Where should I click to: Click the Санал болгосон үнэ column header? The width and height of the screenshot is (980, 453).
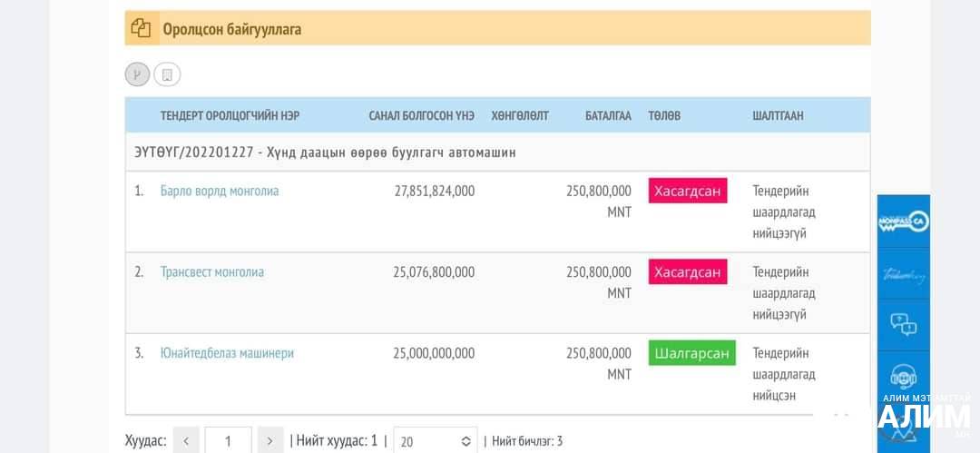click(x=421, y=116)
